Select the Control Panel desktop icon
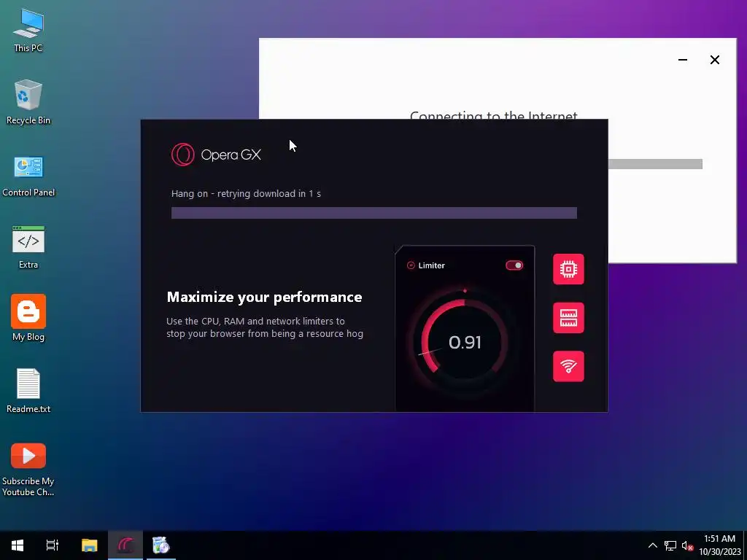The image size is (747, 560). pyautogui.click(x=28, y=176)
